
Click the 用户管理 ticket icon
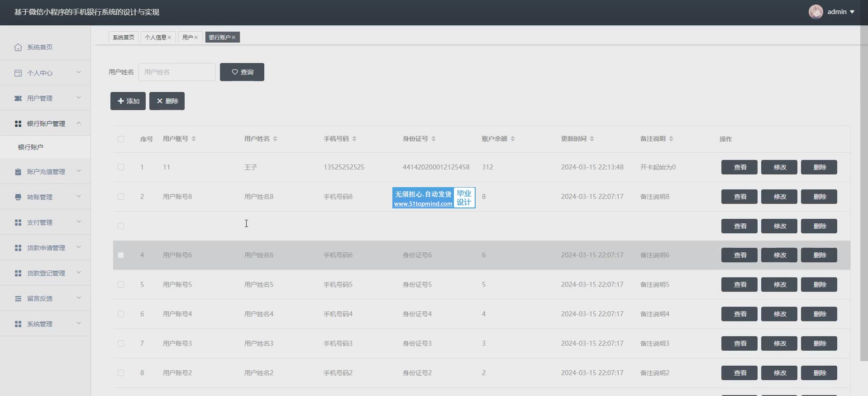[x=18, y=98]
